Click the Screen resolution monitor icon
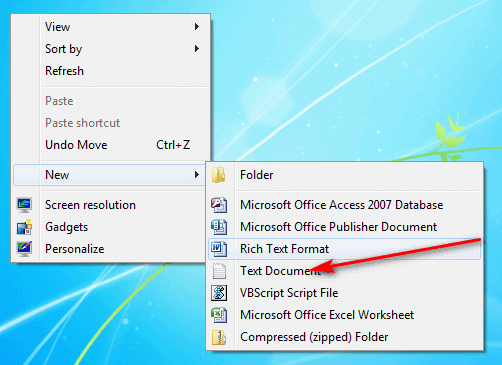 tap(24, 205)
